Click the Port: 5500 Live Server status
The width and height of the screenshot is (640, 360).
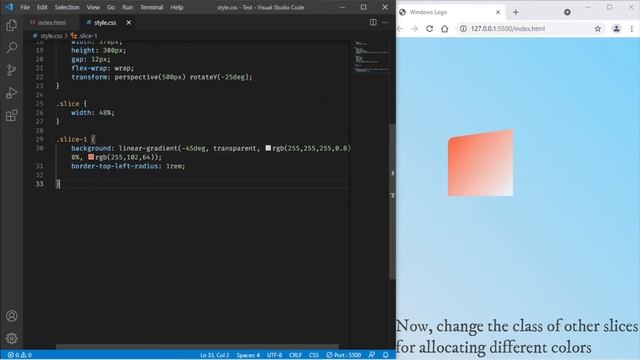tap(343, 355)
